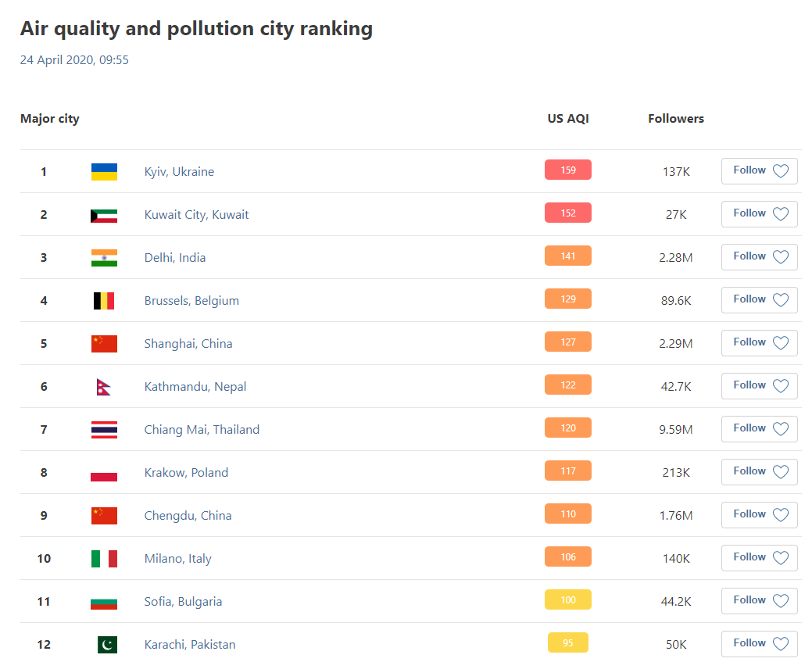Click the red 159 AQI badge

(567, 170)
